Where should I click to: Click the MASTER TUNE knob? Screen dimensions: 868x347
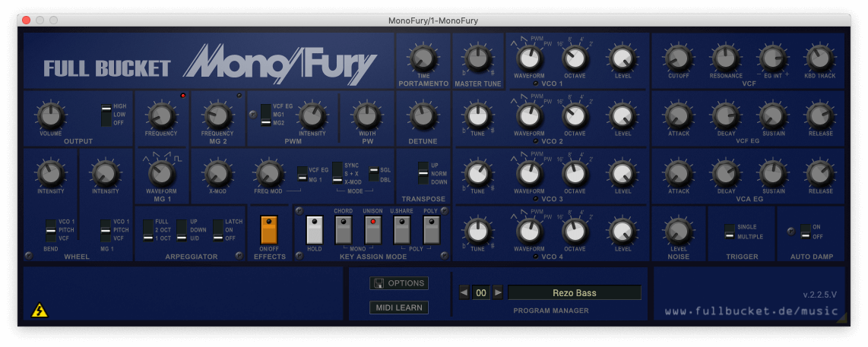pyautogui.click(x=478, y=58)
